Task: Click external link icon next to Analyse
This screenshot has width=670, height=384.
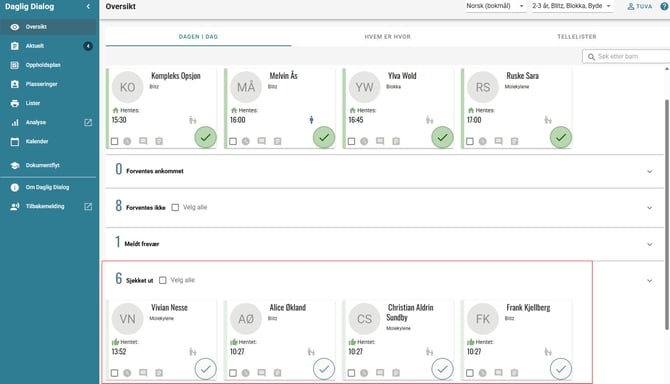Action: pos(88,123)
